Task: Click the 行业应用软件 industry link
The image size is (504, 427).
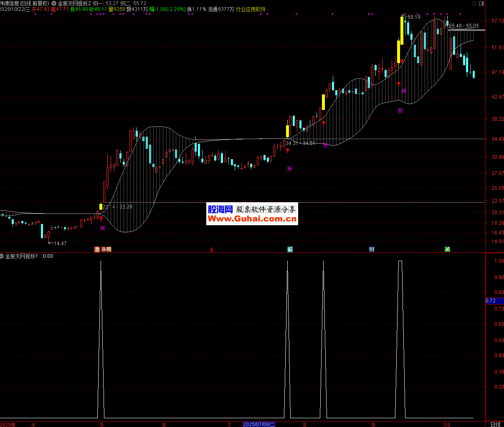Action: coord(251,9)
